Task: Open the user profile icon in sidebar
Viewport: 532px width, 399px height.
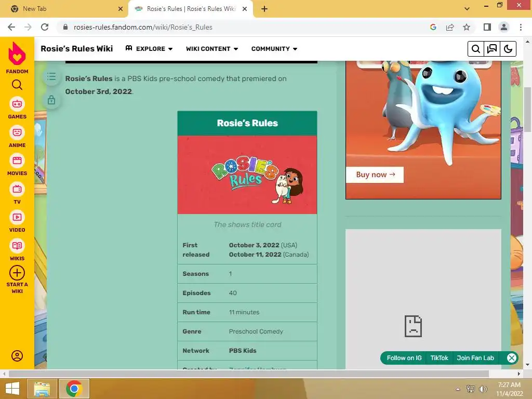Action: [17, 356]
